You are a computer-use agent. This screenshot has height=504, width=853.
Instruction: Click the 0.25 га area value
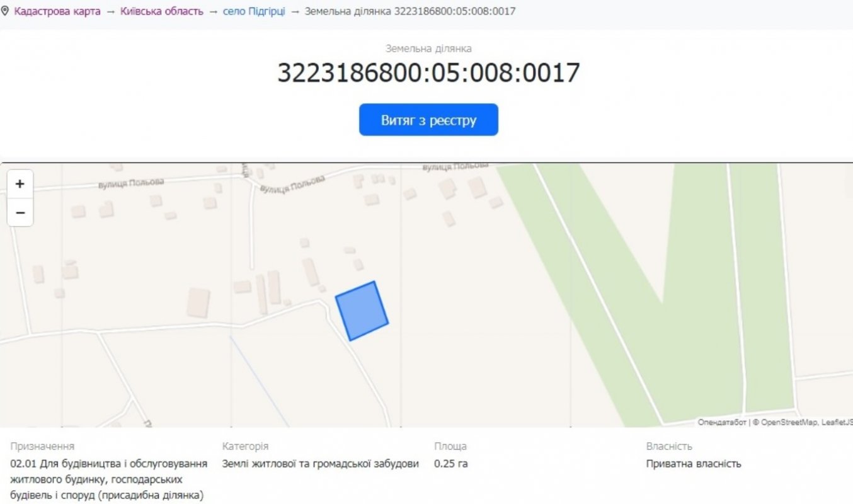[451, 464]
